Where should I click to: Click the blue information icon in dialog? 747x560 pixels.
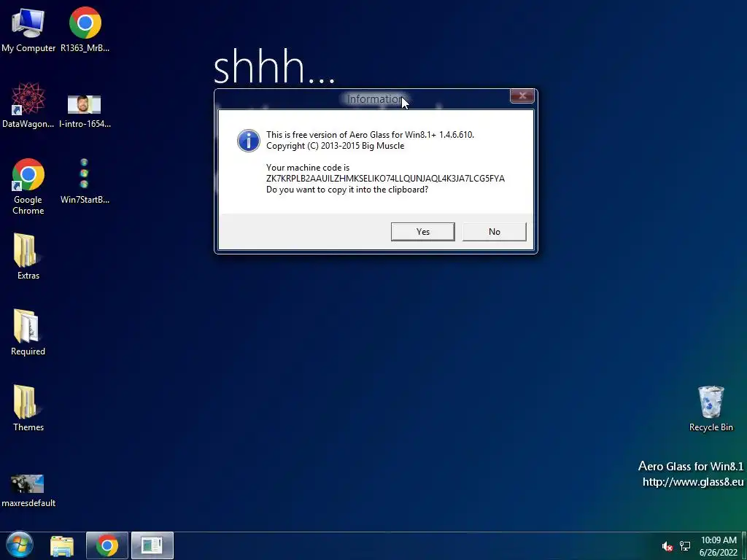pos(248,141)
